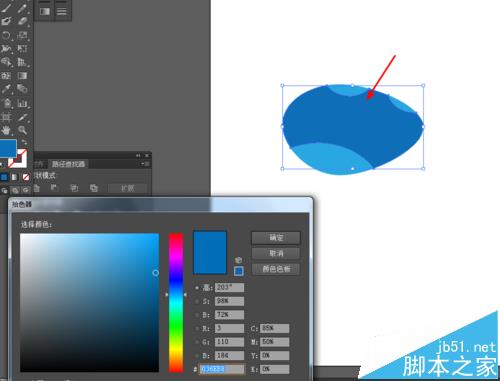Switch to Draw Inside mode
Screen dimensions: 500x381
26,190
